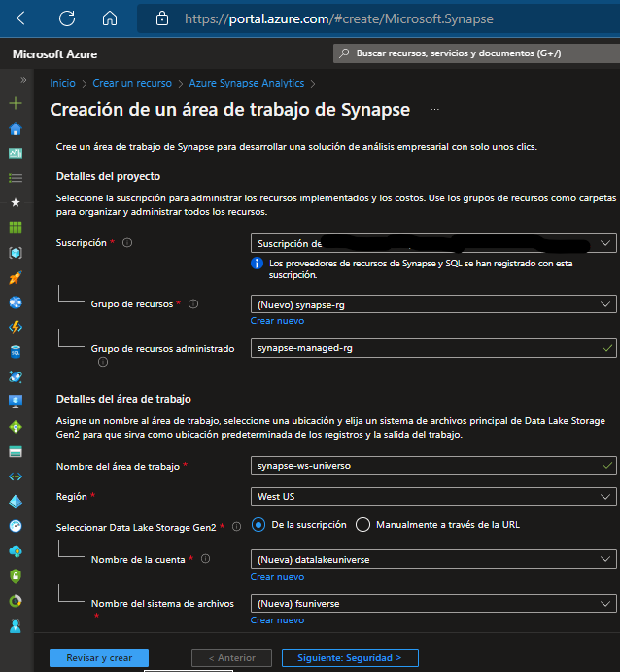Open the Nombre de la cuenta dropdown
This screenshot has width=620, height=672.
(433, 559)
